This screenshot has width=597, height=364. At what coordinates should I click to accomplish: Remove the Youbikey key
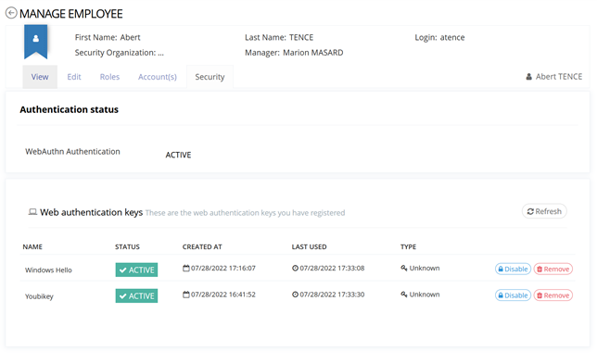[x=553, y=295]
